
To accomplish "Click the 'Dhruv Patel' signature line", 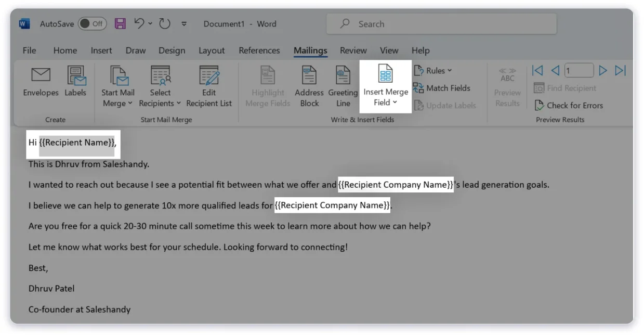I will (x=51, y=288).
